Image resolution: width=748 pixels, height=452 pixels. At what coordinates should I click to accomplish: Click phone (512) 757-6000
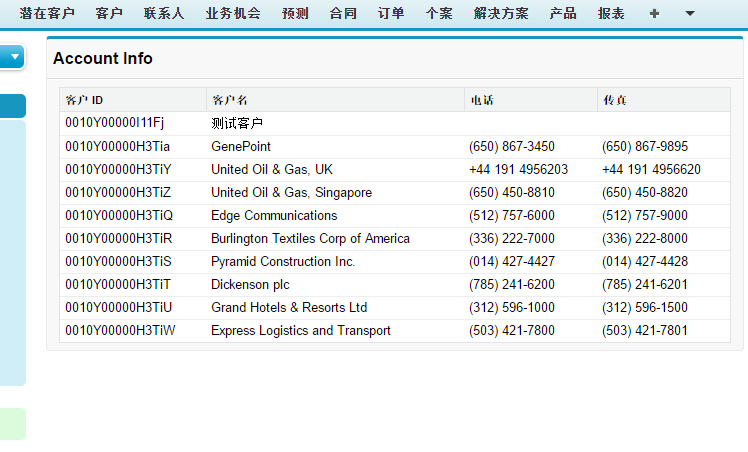click(512, 216)
